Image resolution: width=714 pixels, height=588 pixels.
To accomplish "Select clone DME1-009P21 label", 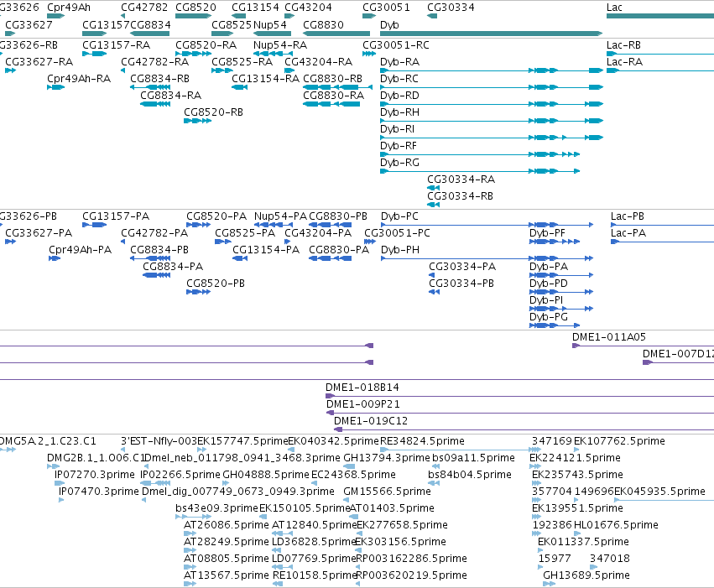I will [363, 404].
